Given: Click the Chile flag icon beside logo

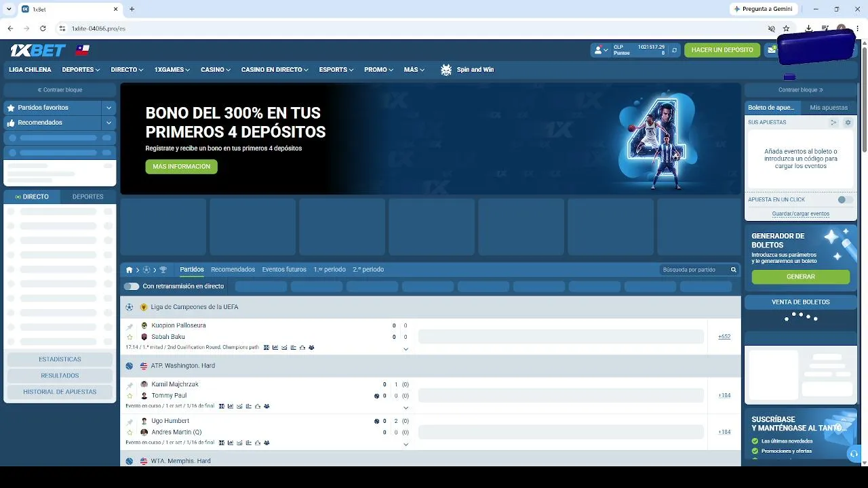Looking at the screenshot, I should 83,50.
